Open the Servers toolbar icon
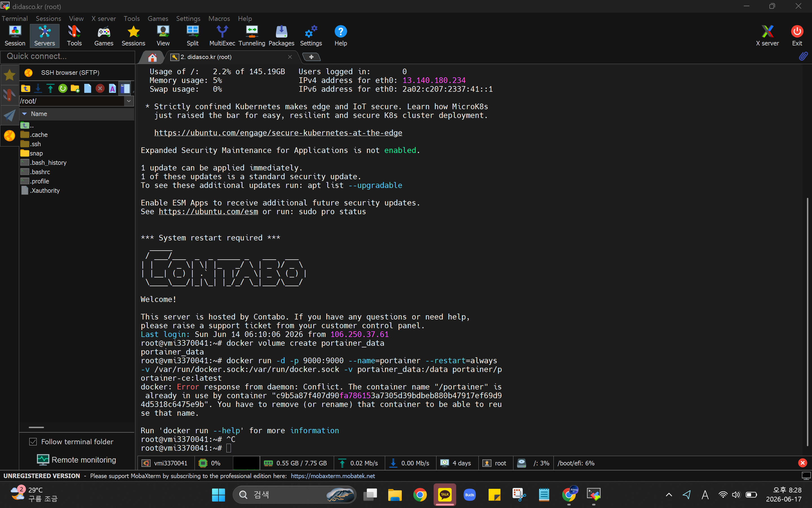 pos(44,36)
